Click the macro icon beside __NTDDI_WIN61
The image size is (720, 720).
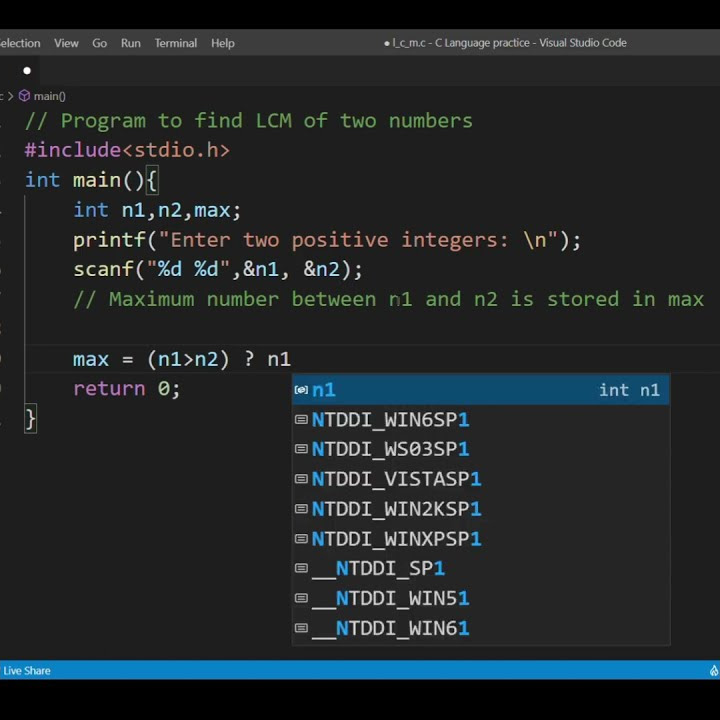[301, 628]
